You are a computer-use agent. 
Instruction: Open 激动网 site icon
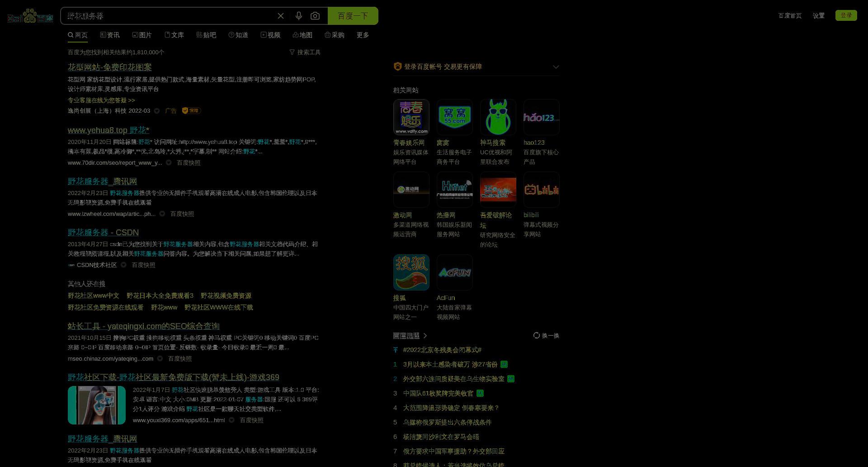click(x=411, y=190)
